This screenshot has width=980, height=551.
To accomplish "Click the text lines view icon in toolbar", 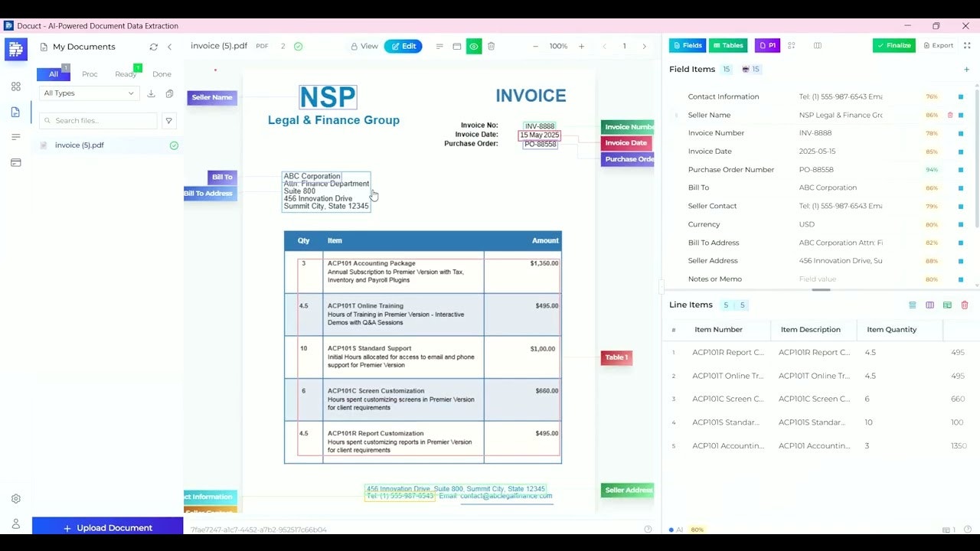I will (439, 46).
